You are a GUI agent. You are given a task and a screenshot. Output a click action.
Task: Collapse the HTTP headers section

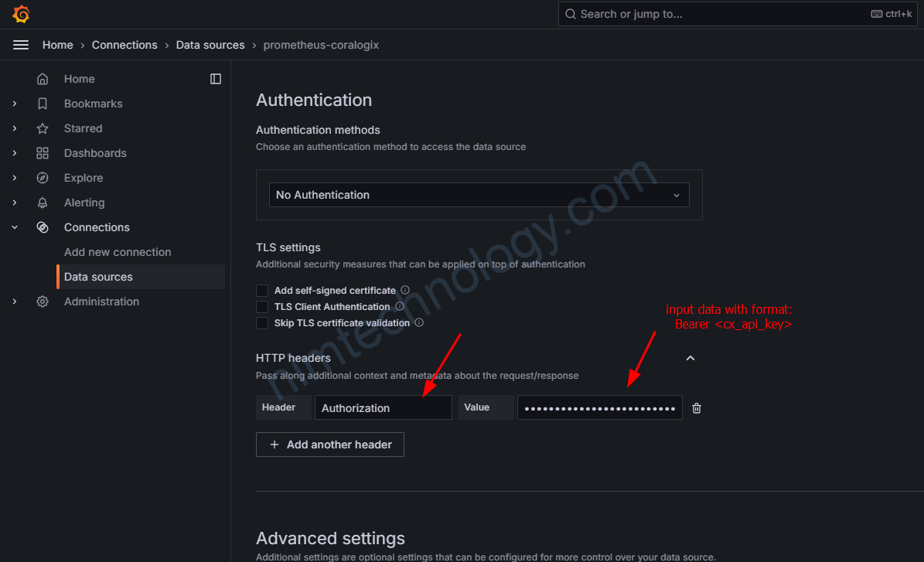click(x=690, y=358)
